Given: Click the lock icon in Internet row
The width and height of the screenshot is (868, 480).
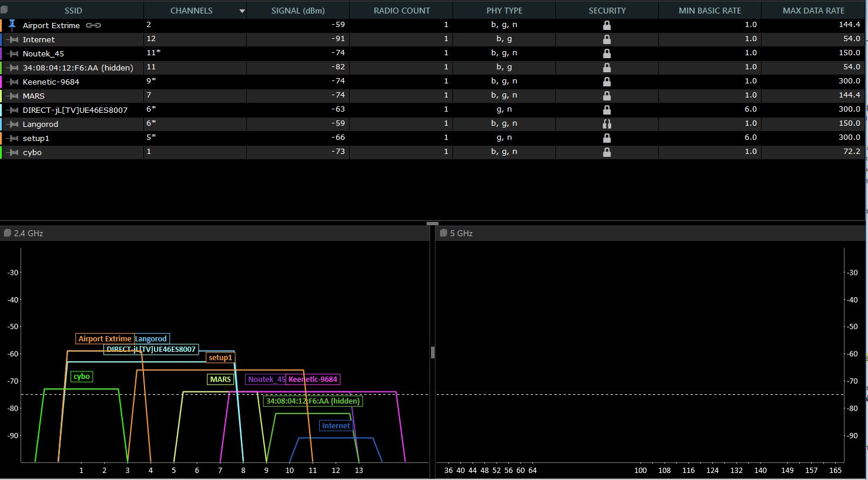Looking at the screenshot, I should [x=607, y=39].
